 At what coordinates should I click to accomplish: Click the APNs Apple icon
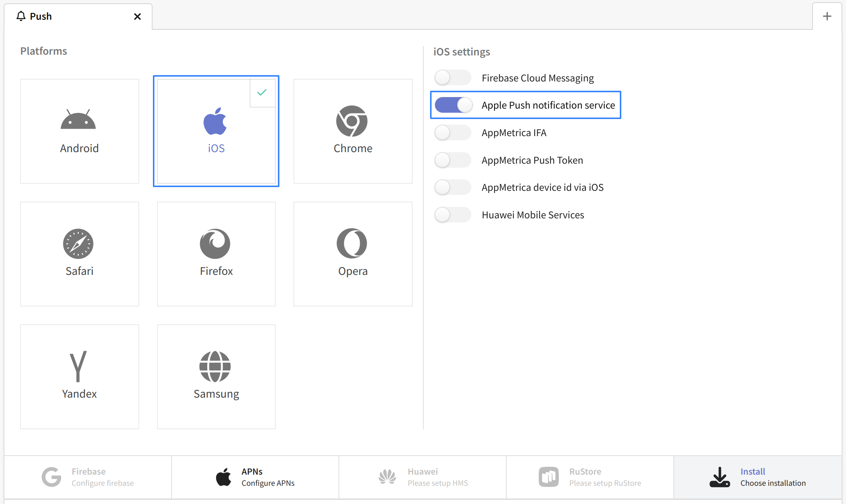(x=224, y=477)
